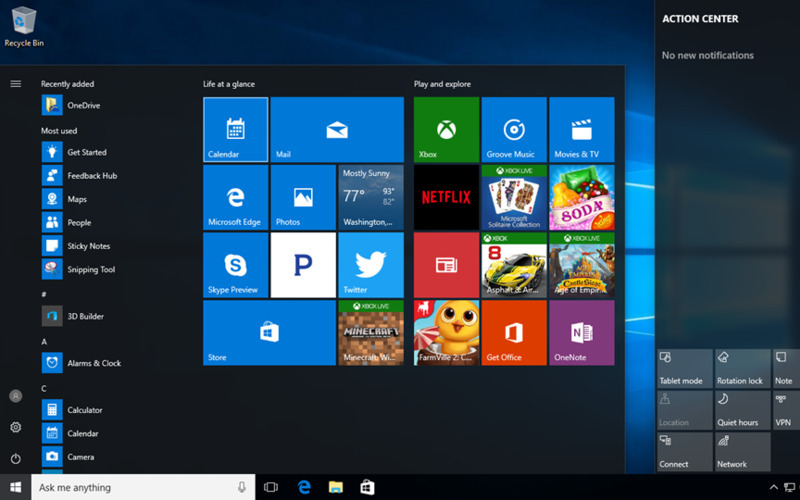This screenshot has width=800, height=500.
Task: Launch Edge from the taskbar
Action: tap(304, 487)
